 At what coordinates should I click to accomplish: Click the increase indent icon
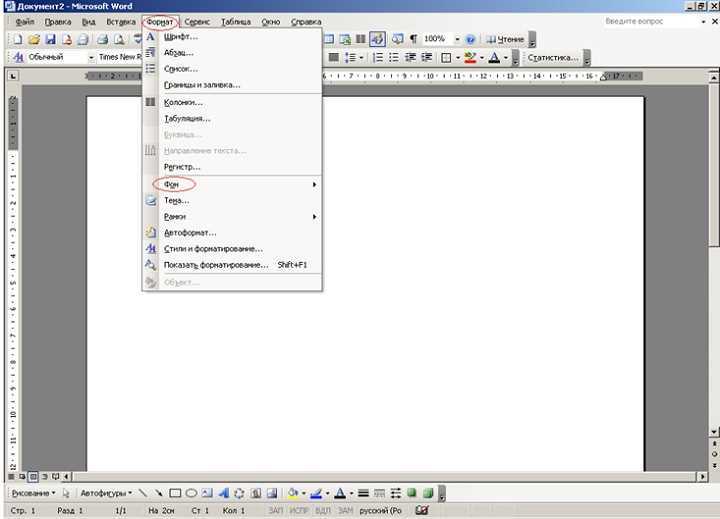[427, 57]
